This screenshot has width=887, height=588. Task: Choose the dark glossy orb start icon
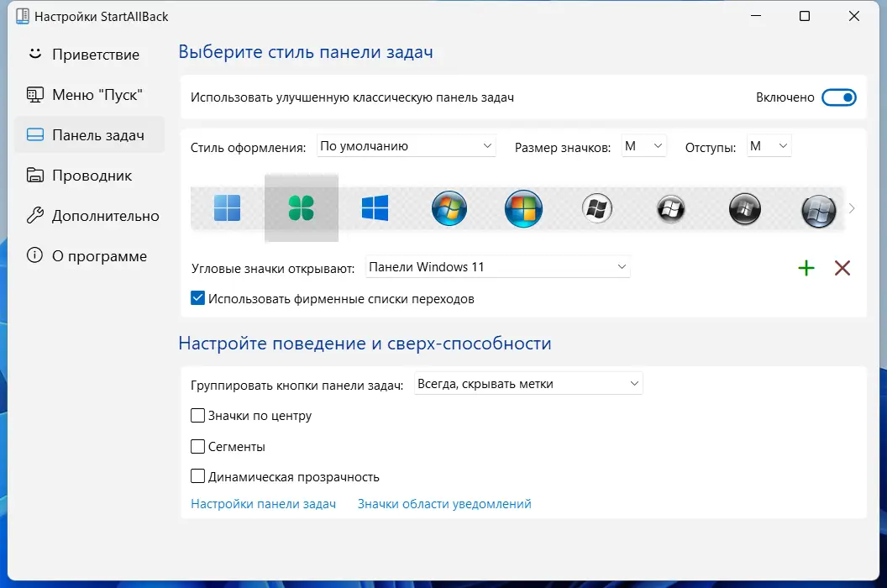(745, 208)
